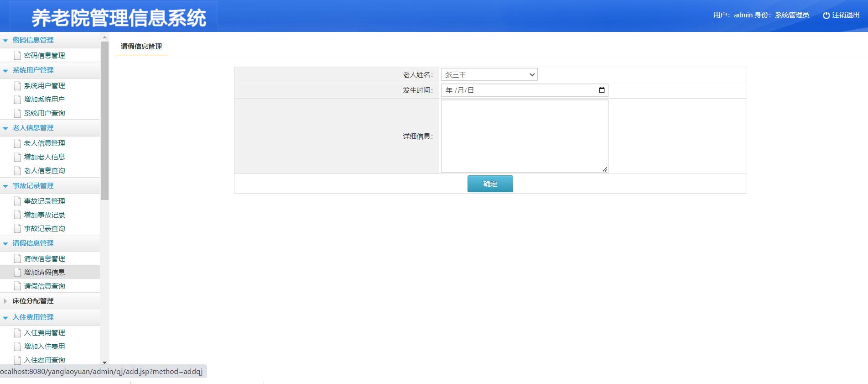Open 老人信息管理 page link

tap(44, 143)
